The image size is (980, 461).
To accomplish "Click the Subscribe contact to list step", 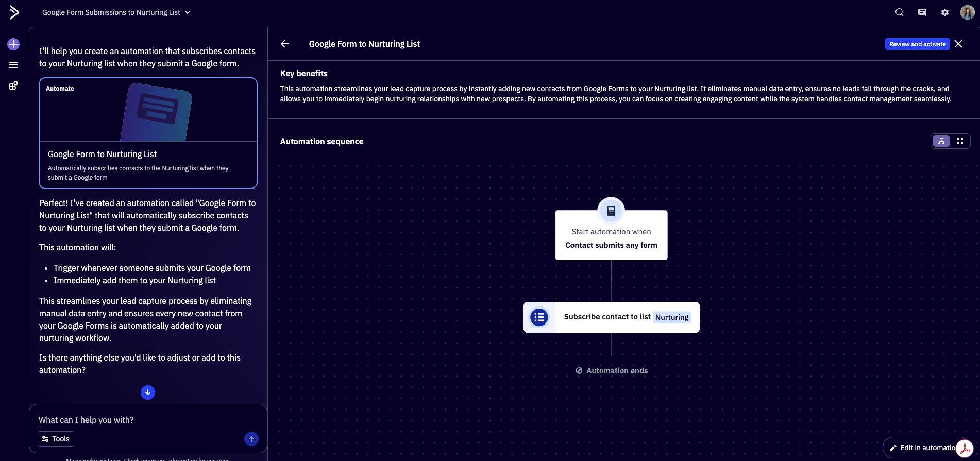I will point(612,317).
